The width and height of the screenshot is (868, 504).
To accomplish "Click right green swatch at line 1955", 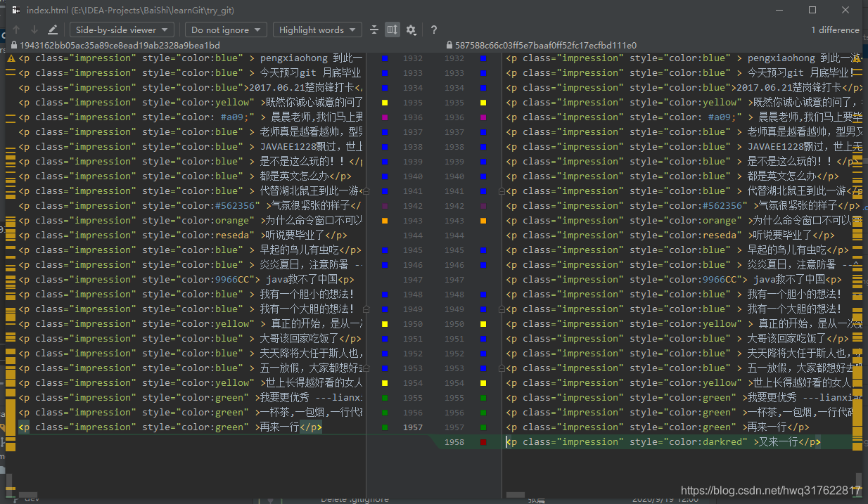I will tap(483, 398).
